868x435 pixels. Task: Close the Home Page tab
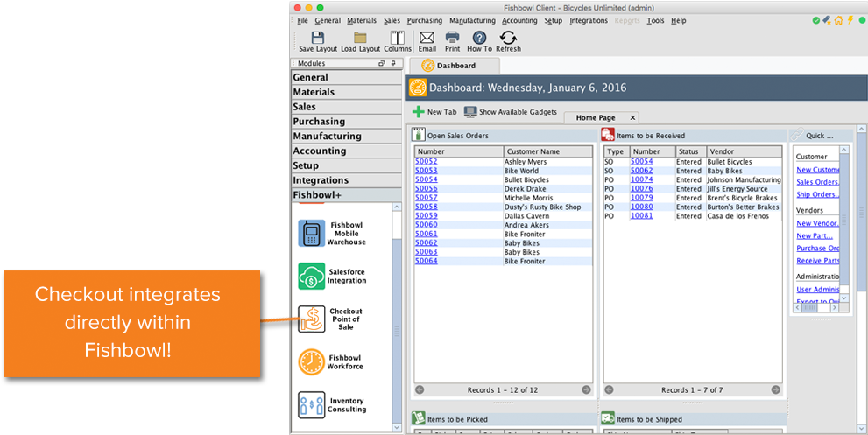[x=632, y=117]
